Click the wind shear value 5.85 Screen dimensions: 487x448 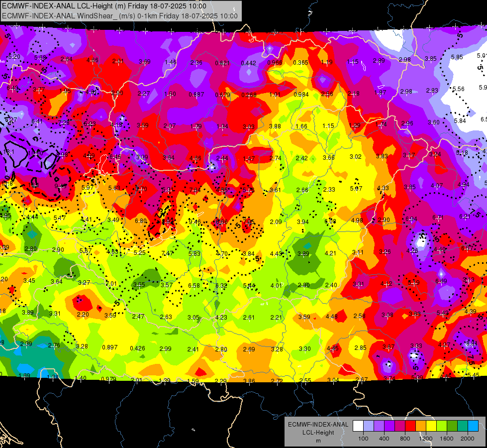pyautogui.click(x=457, y=57)
